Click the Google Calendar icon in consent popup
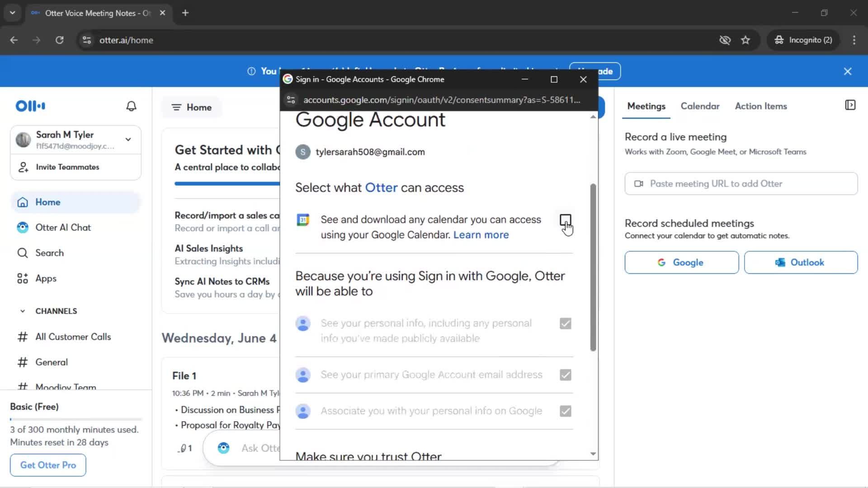Viewport: 868px width, 488px height. 303,220
